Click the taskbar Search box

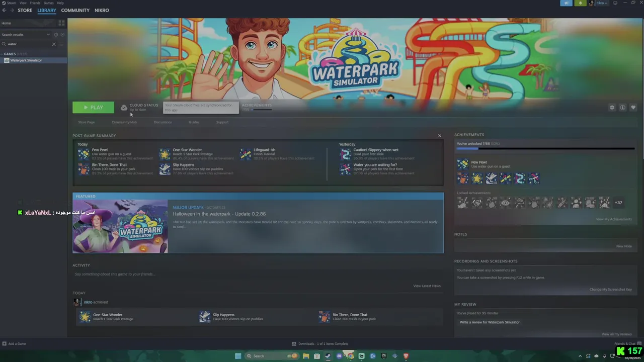(x=272, y=356)
